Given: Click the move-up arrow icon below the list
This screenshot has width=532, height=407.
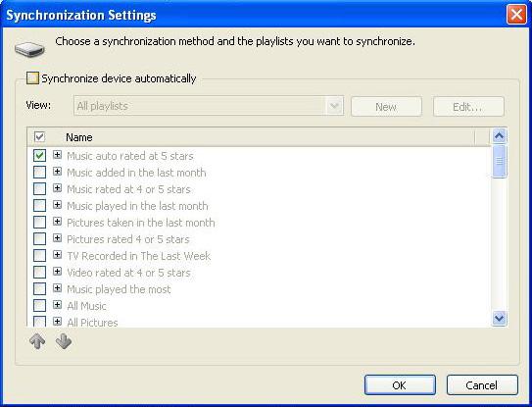Looking at the screenshot, I should click(37, 341).
